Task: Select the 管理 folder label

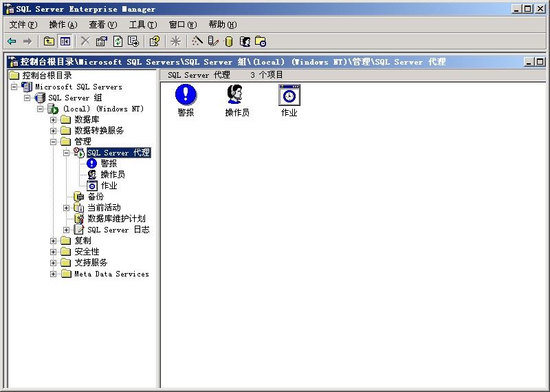Action: [82, 142]
